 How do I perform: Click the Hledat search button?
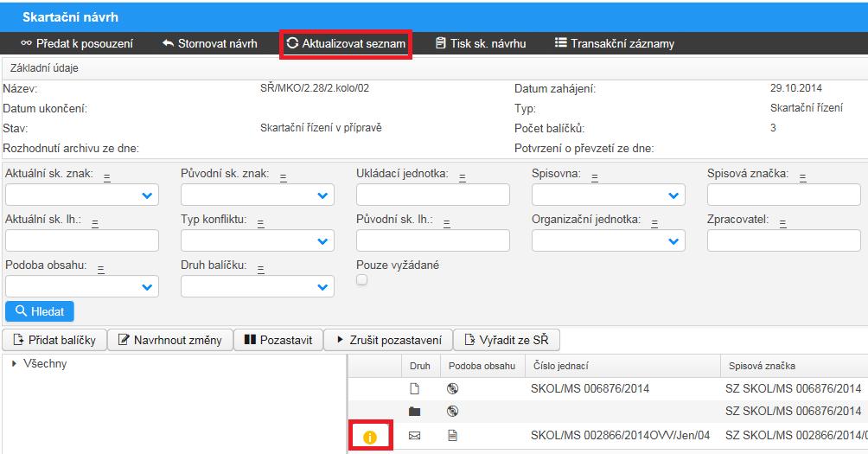(40, 311)
